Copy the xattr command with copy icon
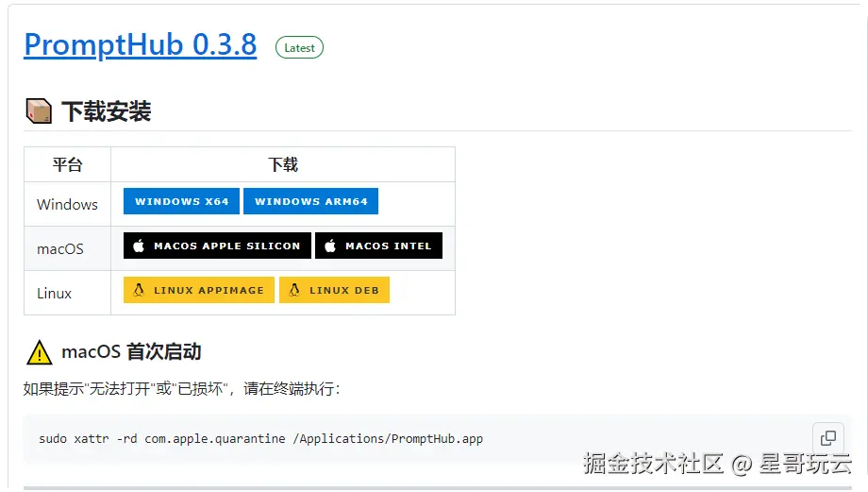The image size is (868, 492). click(828, 438)
